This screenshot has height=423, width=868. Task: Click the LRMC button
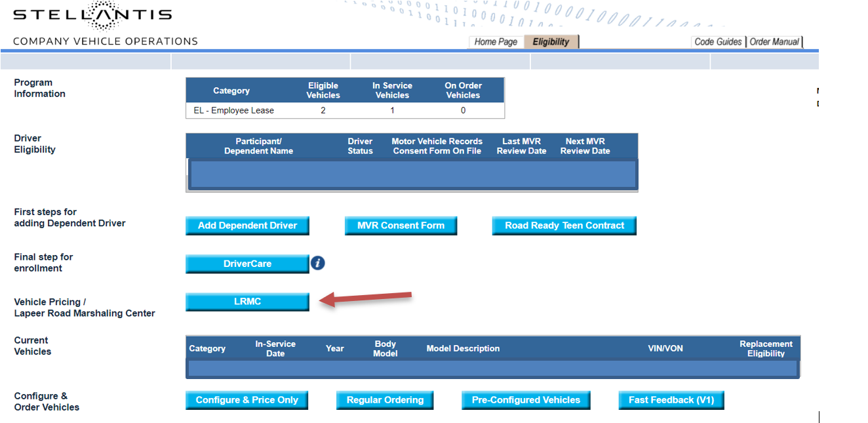click(247, 302)
